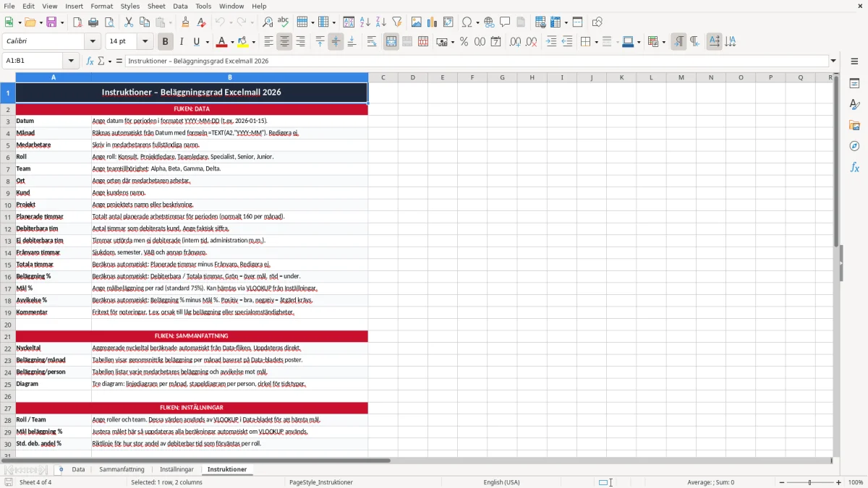Expand the Name Box dropdown arrow

[x=71, y=61]
